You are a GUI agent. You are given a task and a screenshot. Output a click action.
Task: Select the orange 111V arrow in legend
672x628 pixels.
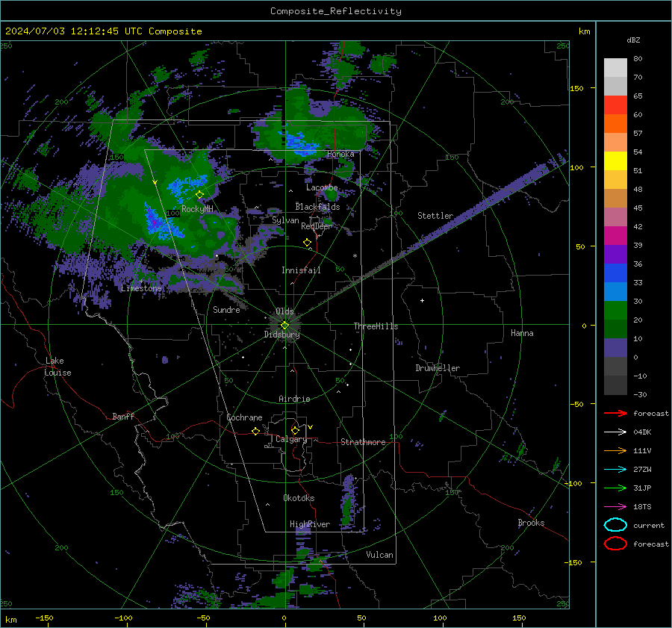[615, 450]
